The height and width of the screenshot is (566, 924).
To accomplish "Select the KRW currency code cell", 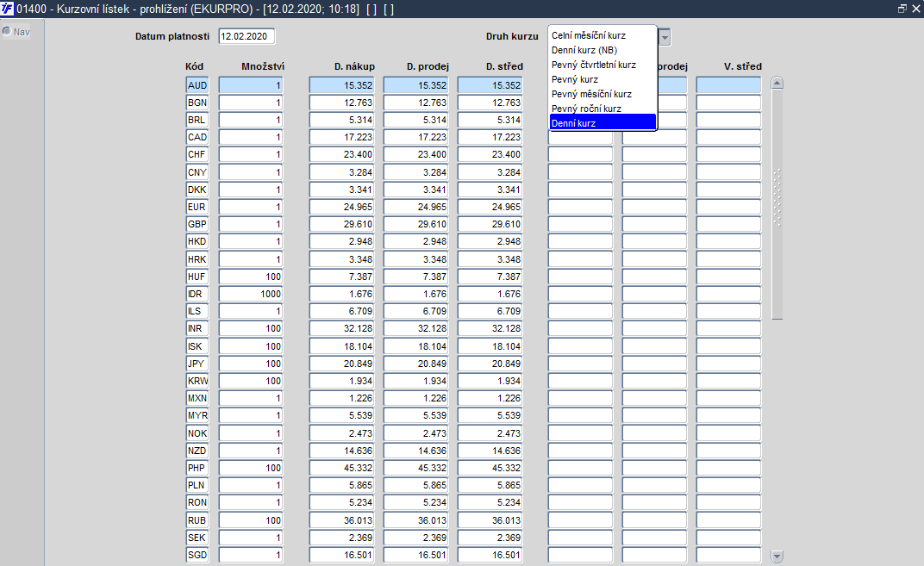I will [x=197, y=381].
